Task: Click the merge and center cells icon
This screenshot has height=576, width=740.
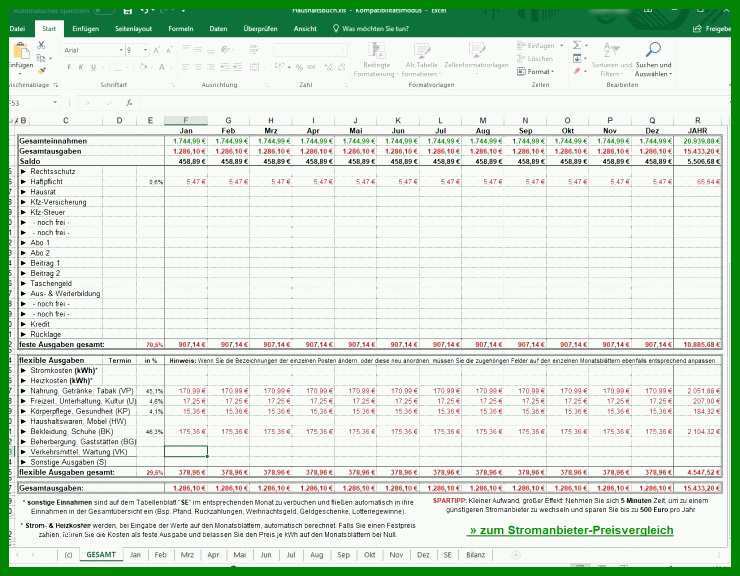Action: 254,68
